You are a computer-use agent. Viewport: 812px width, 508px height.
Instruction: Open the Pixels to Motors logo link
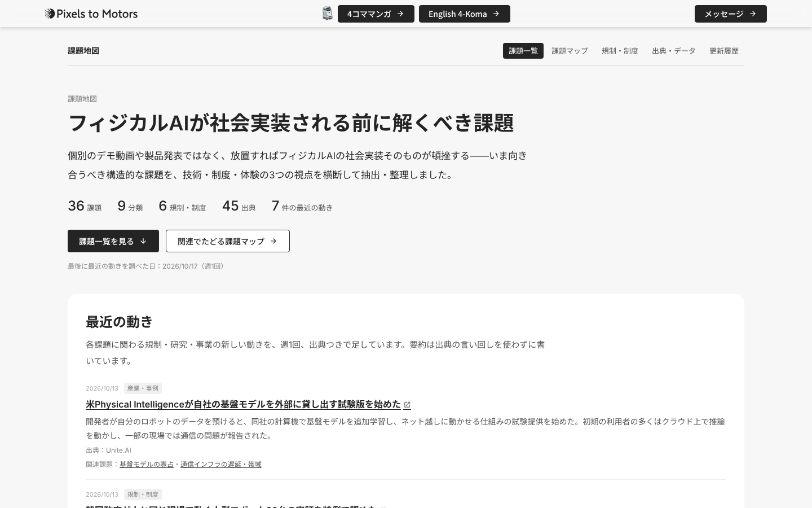[91, 14]
